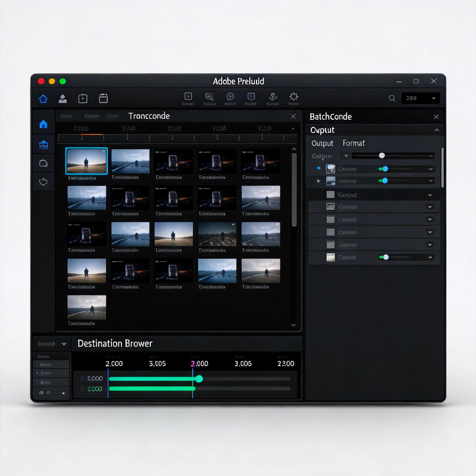Open the blue home icon in top toolbar
The height and width of the screenshot is (476, 476).
coord(43,99)
